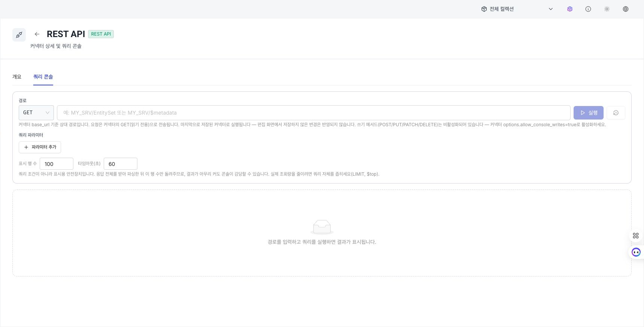Click the green REST API badge
The height and width of the screenshot is (327, 644).
point(101,34)
